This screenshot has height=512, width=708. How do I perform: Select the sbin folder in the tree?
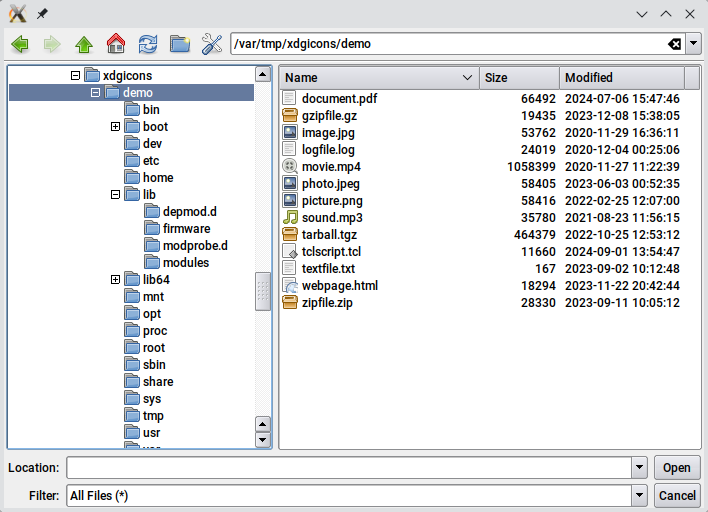click(154, 364)
